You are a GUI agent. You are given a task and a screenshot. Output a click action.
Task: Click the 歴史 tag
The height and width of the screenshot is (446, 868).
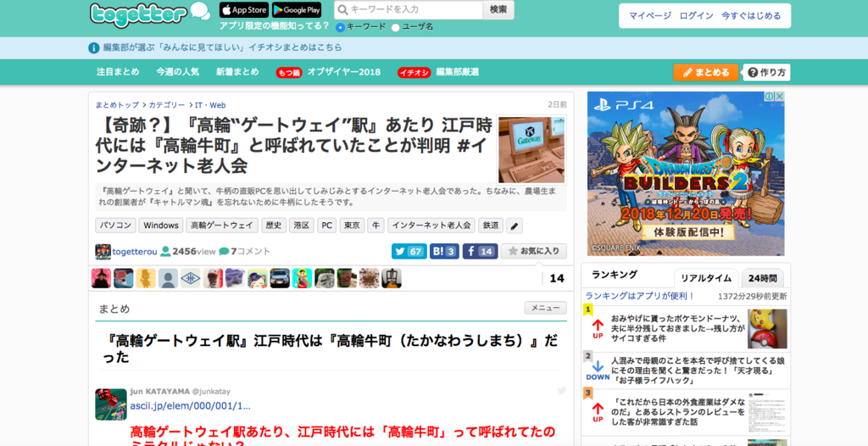tap(274, 226)
